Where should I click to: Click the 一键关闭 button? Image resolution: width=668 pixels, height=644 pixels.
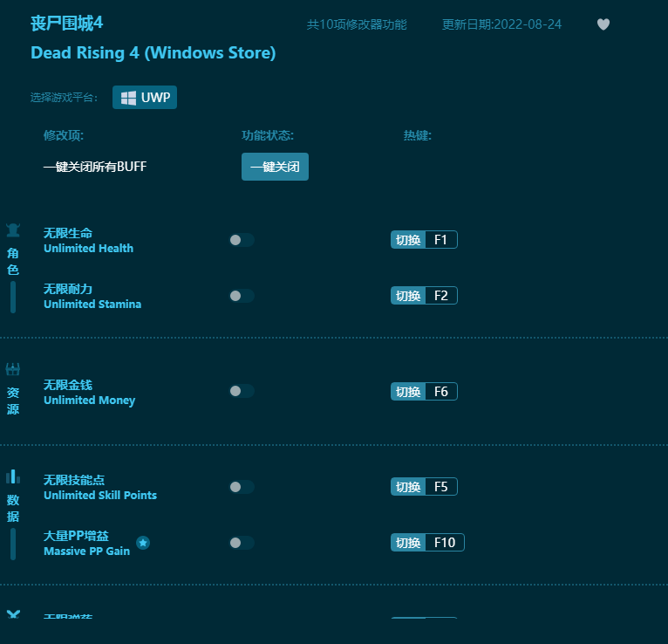(275, 167)
